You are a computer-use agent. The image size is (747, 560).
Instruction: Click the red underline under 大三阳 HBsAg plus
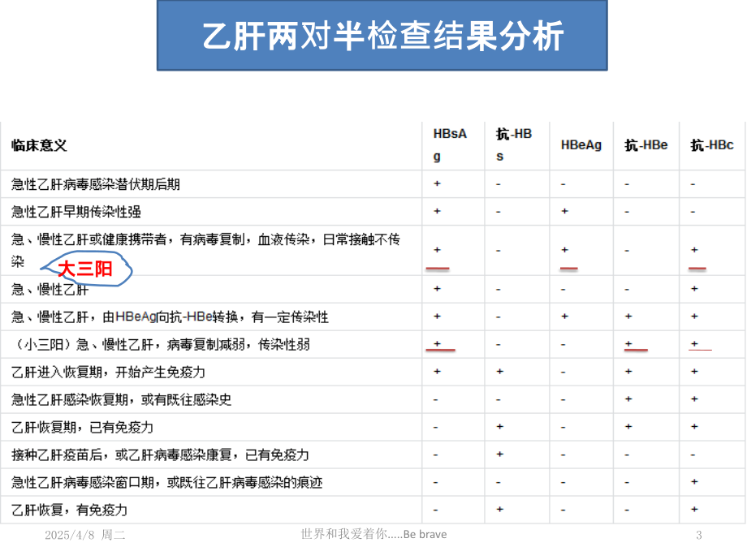tap(438, 269)
